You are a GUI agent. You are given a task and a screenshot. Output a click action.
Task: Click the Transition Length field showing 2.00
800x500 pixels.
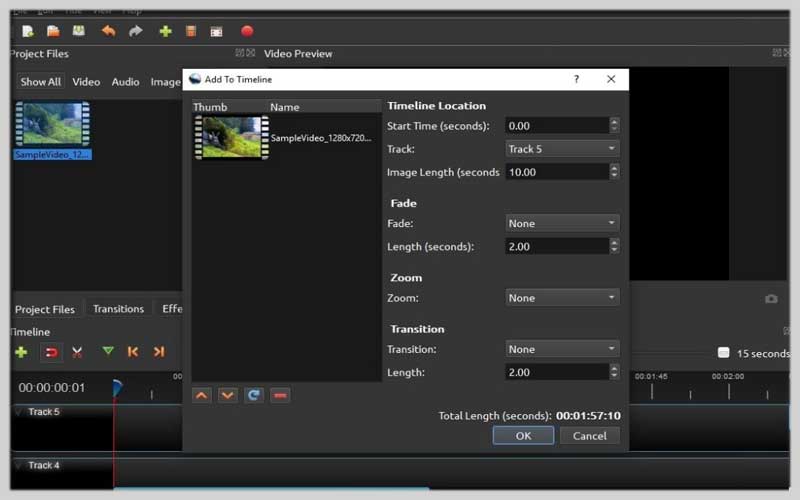pos(557,372)
